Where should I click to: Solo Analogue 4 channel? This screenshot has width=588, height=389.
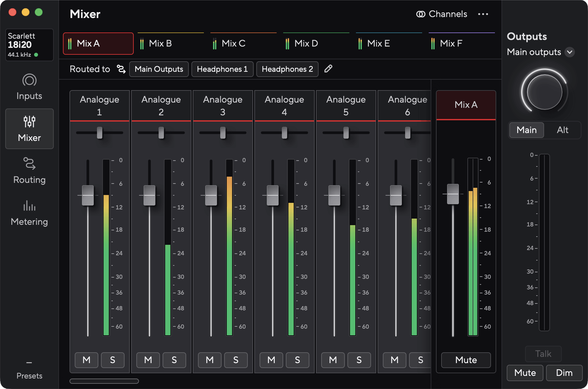point(297,360)
